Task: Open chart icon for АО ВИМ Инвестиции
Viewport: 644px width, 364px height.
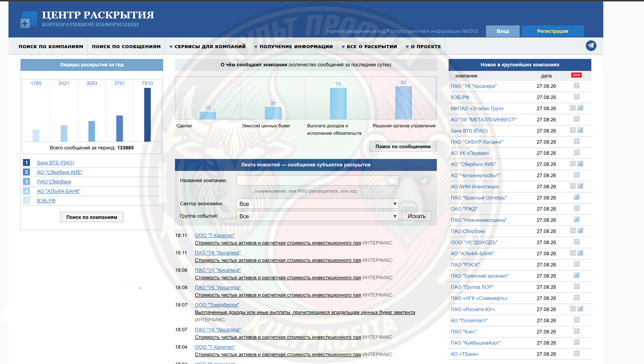Action: coord(580,186)
